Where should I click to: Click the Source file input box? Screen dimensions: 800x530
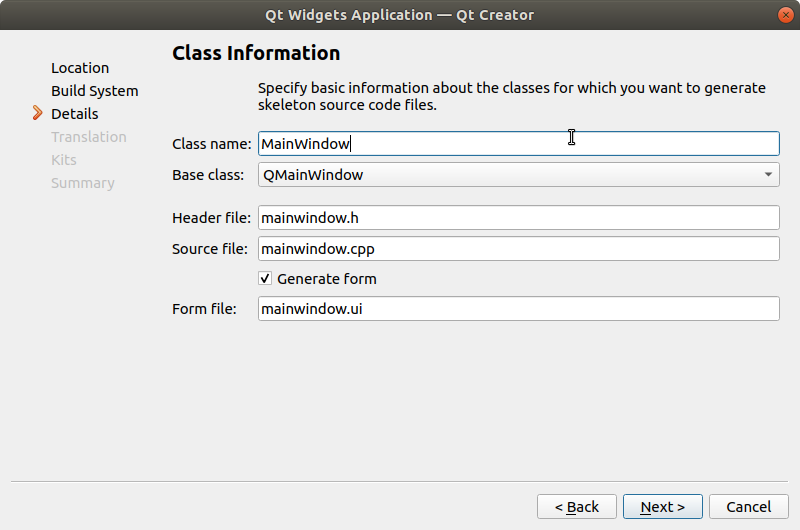(x=518, y=248)
